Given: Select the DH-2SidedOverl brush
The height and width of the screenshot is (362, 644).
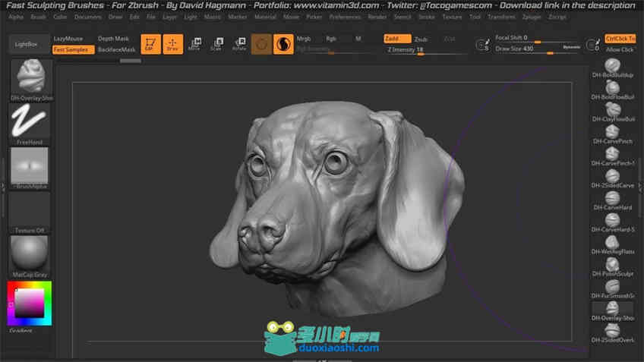Looking at the screenshot, I should pos(612,334).
